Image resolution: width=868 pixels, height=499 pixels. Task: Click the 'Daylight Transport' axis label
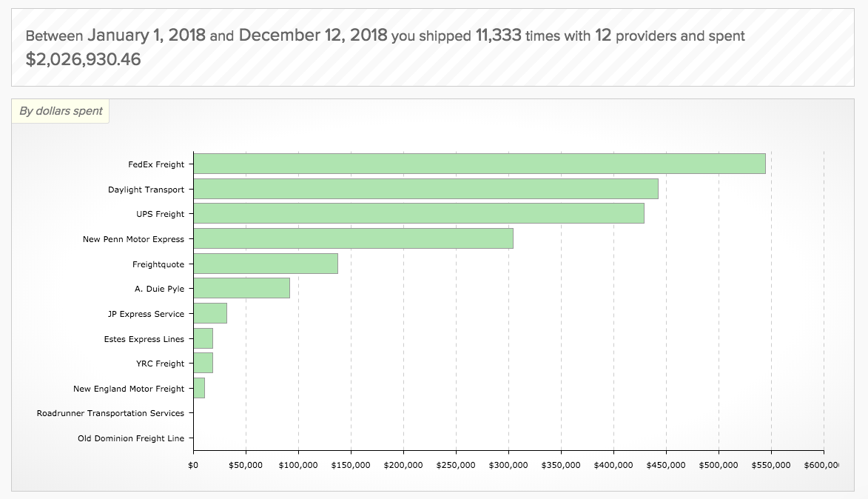tap(146, 190)
